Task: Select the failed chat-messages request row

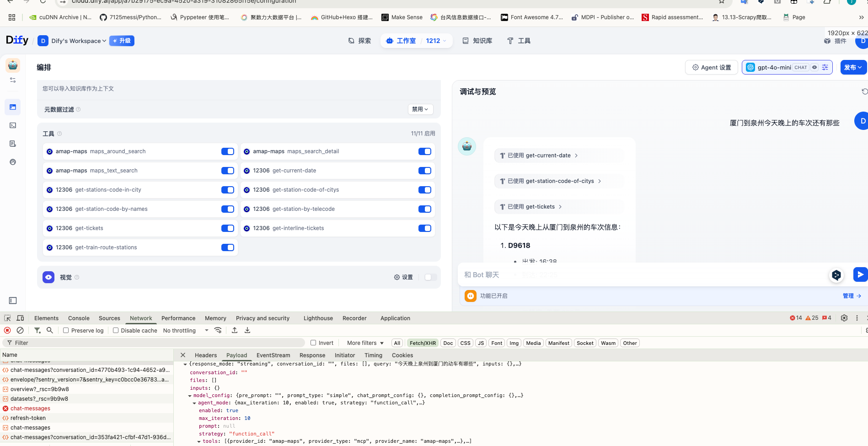Action: point(87,408)
